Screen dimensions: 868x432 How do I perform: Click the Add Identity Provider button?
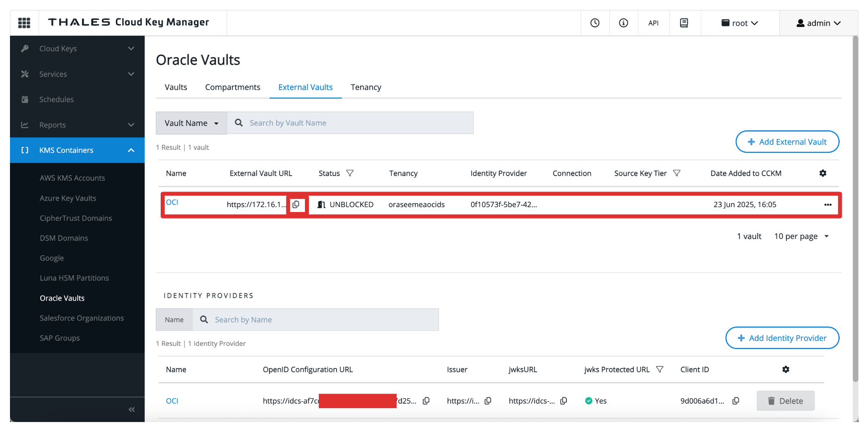tap(782, 338)
